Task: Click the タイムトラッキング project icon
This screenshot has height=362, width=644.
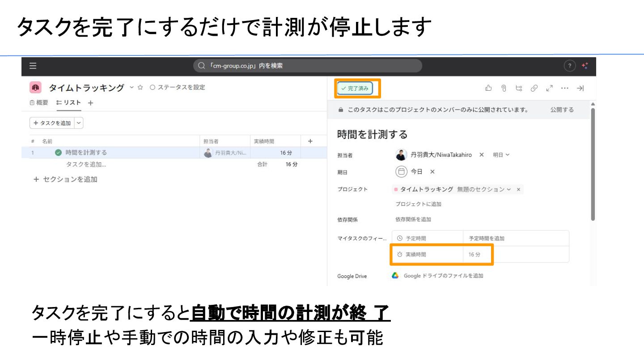Action: (x=35, y=87)
